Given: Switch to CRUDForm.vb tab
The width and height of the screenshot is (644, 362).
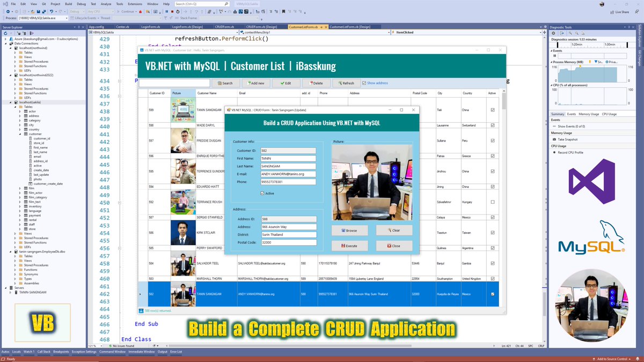Looking at the screenshot, I should [224, 27].
